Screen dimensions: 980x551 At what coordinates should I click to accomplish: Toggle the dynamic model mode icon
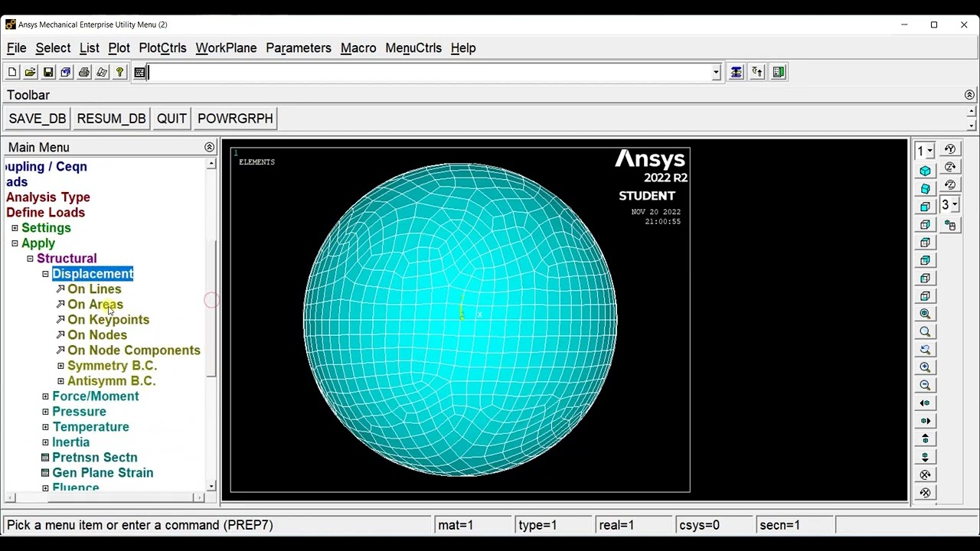[x=950, y=225]
